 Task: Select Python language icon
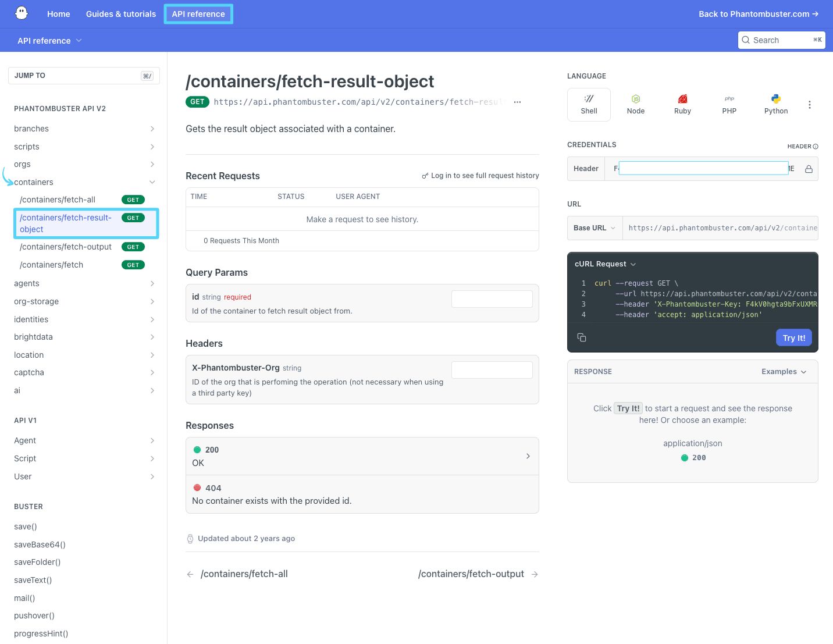click(x=776, y=105)
